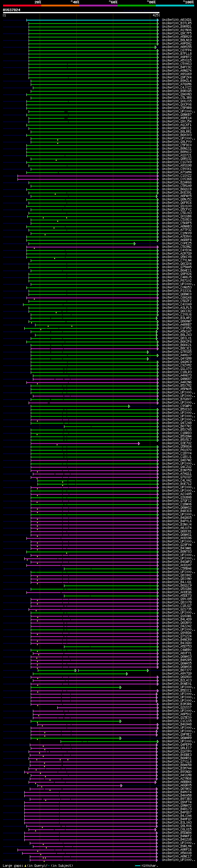Select hit UniRef100_Q4D7W2
Viewport: 197px width, 868px height.
tap(176, 460)
